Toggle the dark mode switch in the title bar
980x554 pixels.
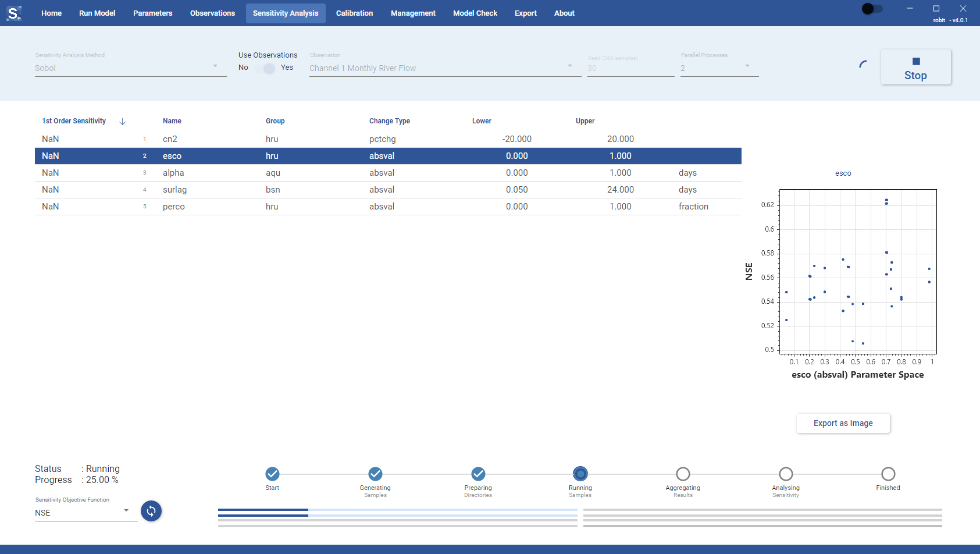point(872,9)
